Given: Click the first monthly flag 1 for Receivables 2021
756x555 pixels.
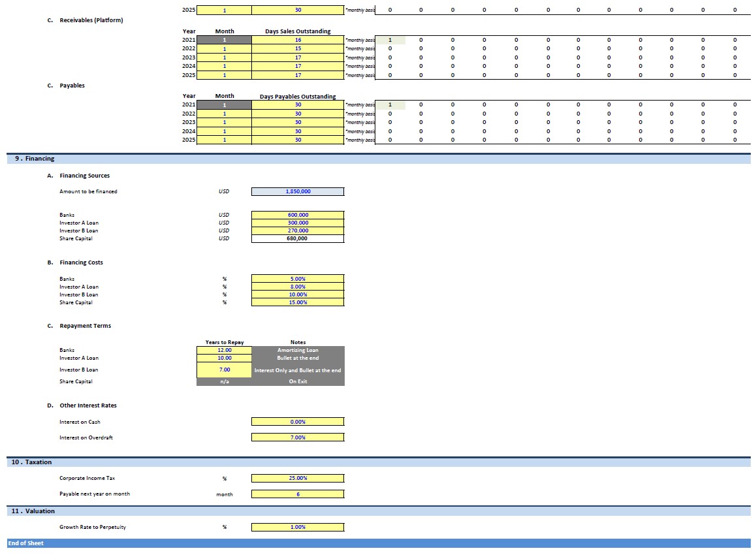Looking at the screenshot, I should point(390,40).
